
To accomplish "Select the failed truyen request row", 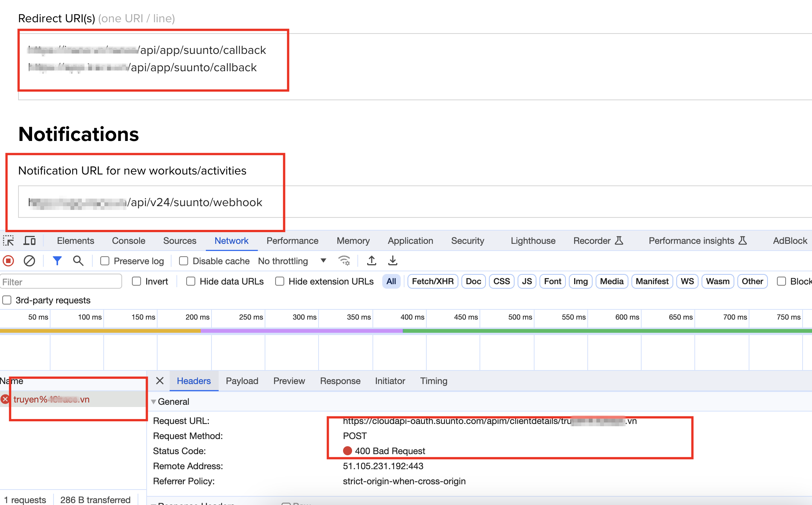I will coord(52,399).
